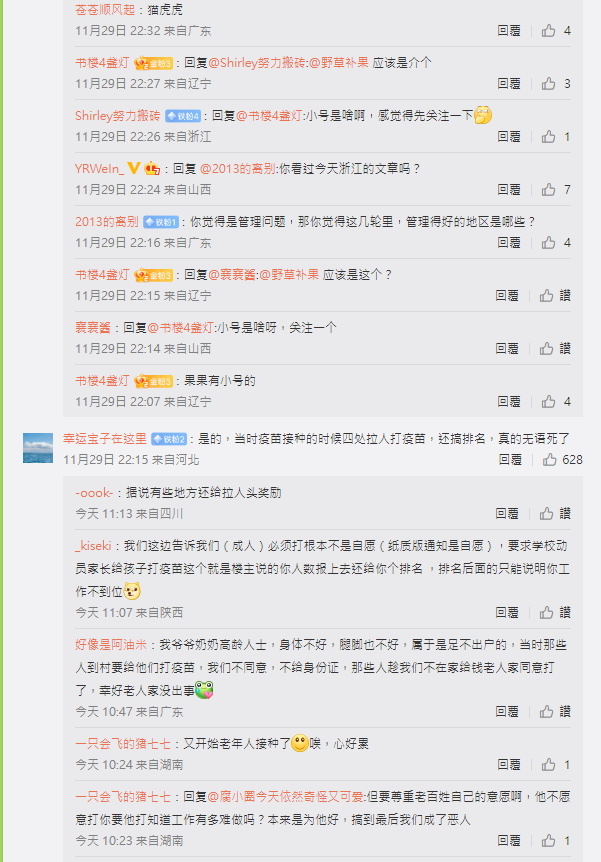Reply to 幸运宝子在这里's main comment
601x862 pixels.
tap(510, 460)
